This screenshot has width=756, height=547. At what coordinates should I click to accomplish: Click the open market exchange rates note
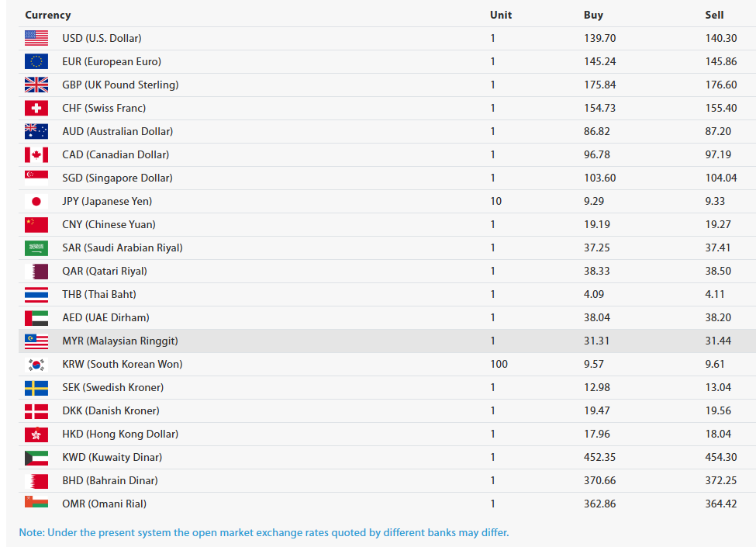(x=264, y=532)
